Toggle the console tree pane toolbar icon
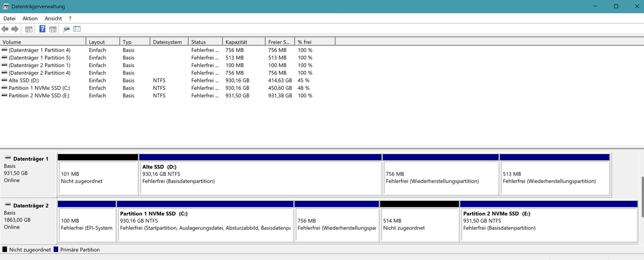 [28, 29]
